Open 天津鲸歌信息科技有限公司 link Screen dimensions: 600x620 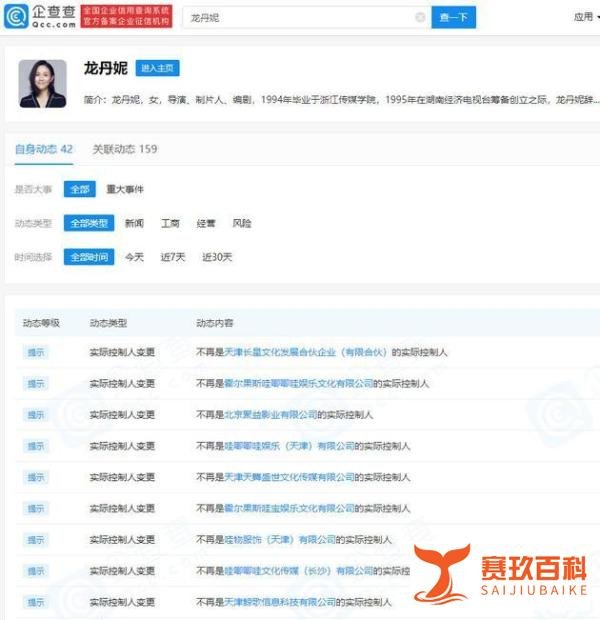click(280, 602)
